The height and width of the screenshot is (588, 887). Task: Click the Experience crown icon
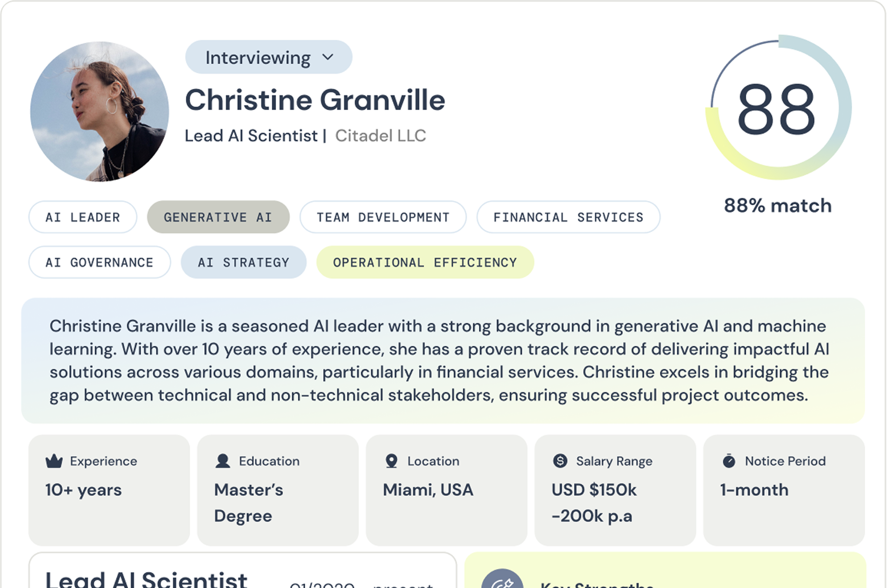pos(54,461)
